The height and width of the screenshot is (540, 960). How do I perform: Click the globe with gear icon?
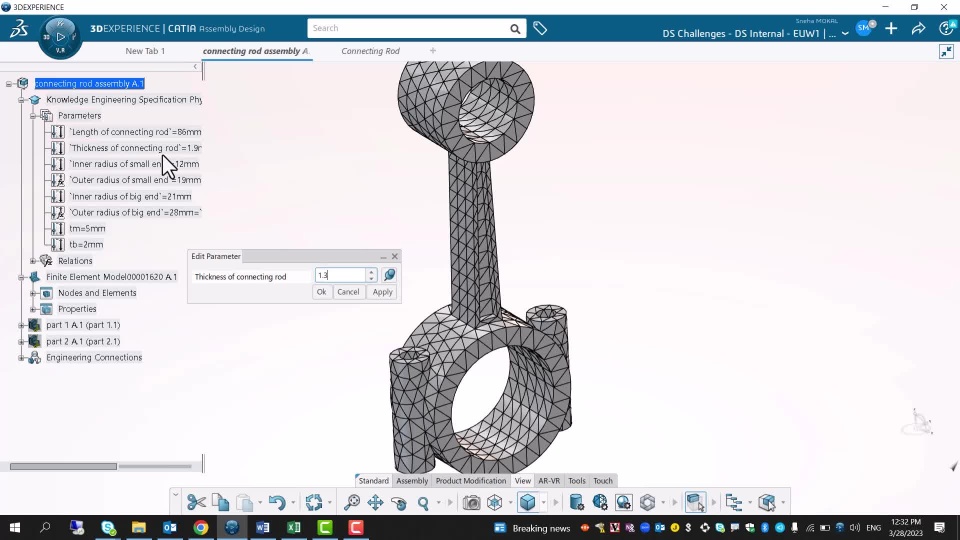click(600, 503)
